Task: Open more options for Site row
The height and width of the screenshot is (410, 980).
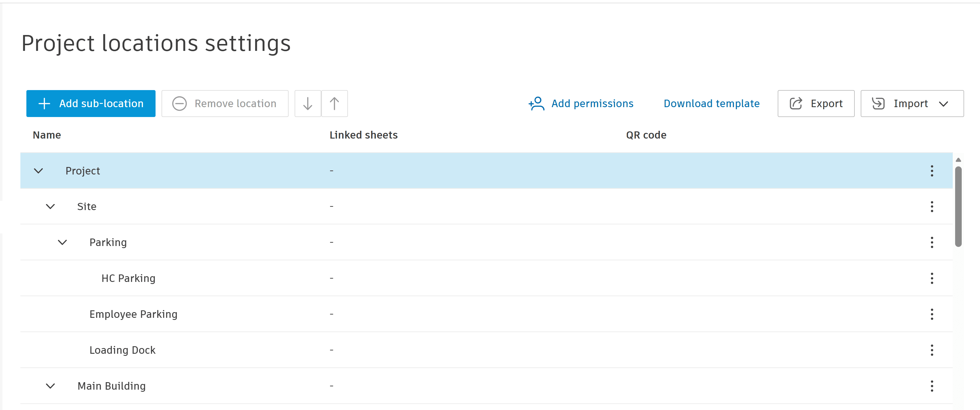Action: tap(932, 207)
